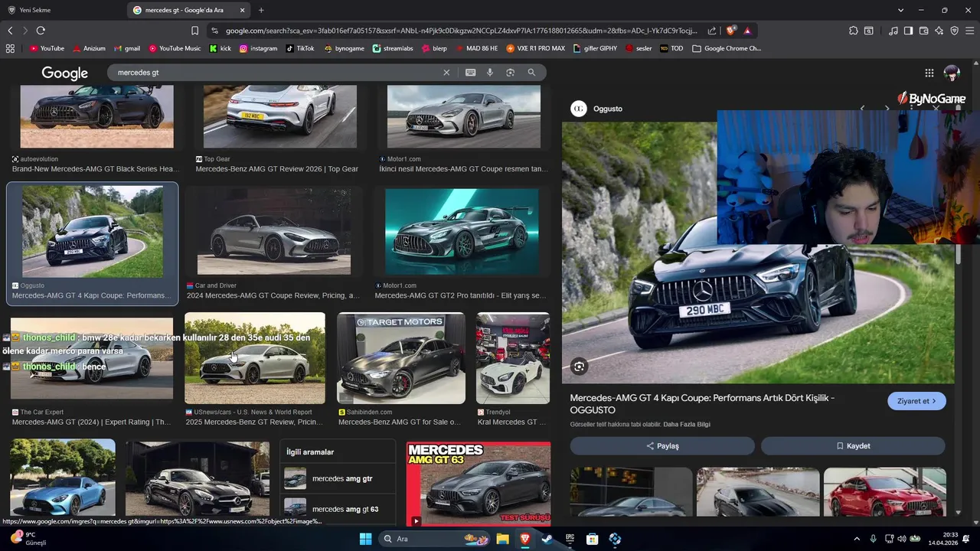The height and width of the screenshot is (551, 980).
Task: Open the Google apps grid
Action: tap(929, 73)
